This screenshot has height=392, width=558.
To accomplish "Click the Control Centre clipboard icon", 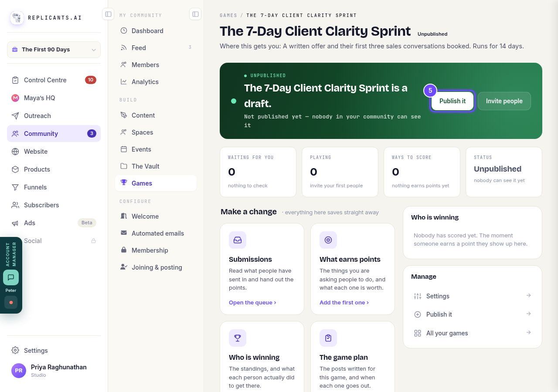I will pyautogui.click(x=15, y=80).
